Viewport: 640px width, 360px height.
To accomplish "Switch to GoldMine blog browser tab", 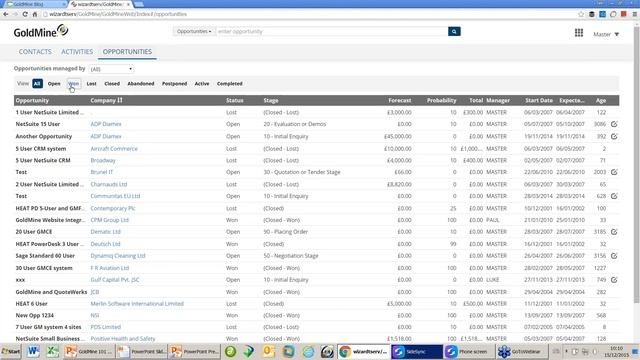I will [35, 4].
